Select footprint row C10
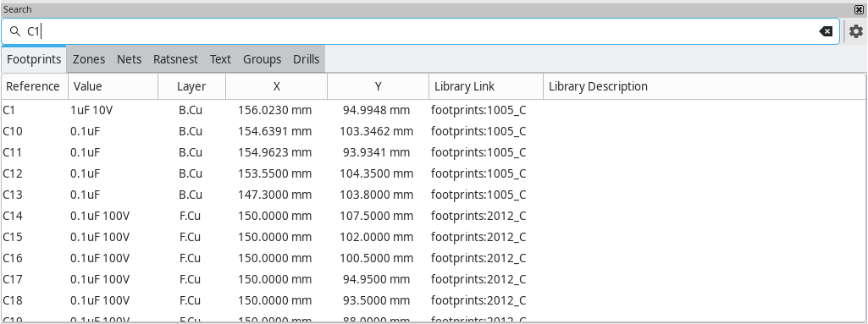This screenshot has width=868, height=324. 434,131
